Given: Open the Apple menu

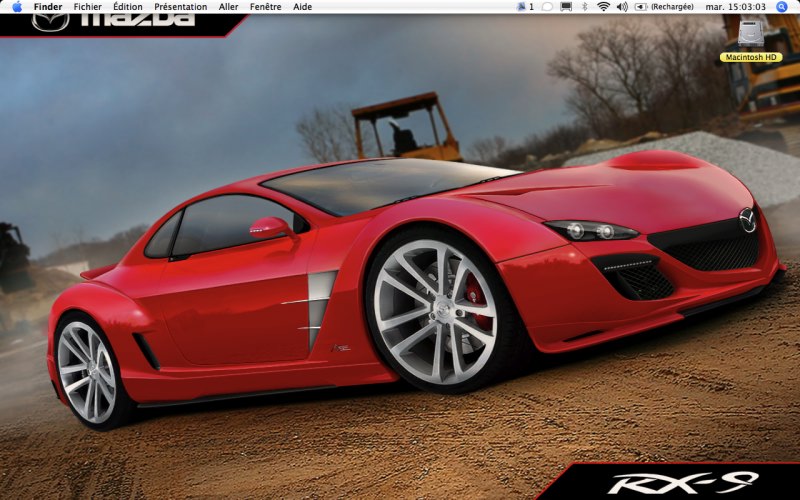Looking at the screenshot, I should point(17,6).
